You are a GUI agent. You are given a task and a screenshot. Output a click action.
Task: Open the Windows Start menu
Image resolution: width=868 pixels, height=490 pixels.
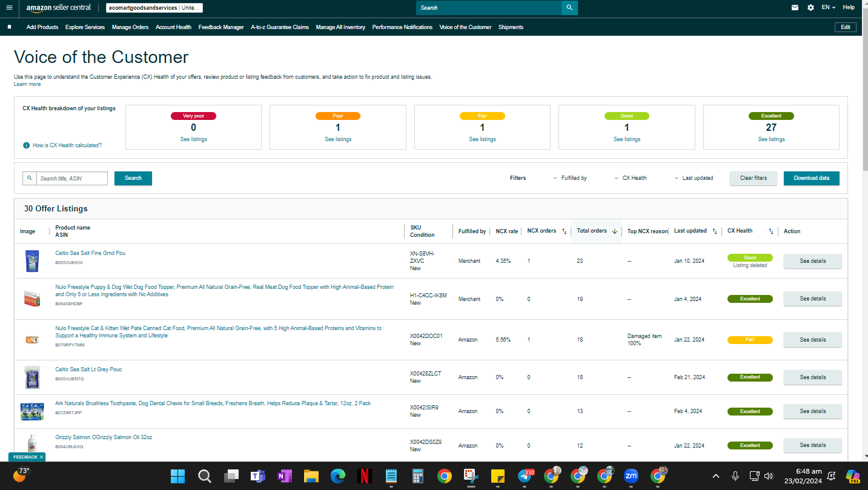click(178, 476)
